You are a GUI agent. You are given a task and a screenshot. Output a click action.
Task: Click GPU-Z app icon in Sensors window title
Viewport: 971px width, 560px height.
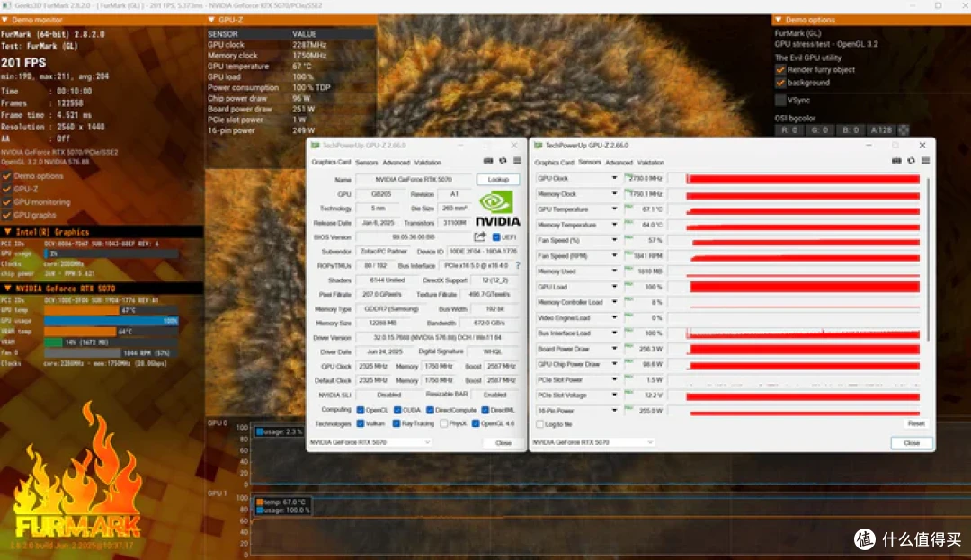point(539,146)
